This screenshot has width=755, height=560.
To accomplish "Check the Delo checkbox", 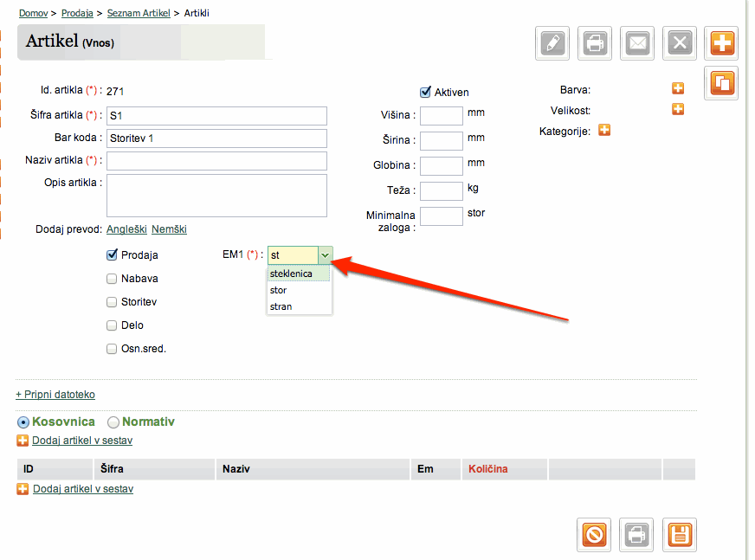I will point(112,325).
